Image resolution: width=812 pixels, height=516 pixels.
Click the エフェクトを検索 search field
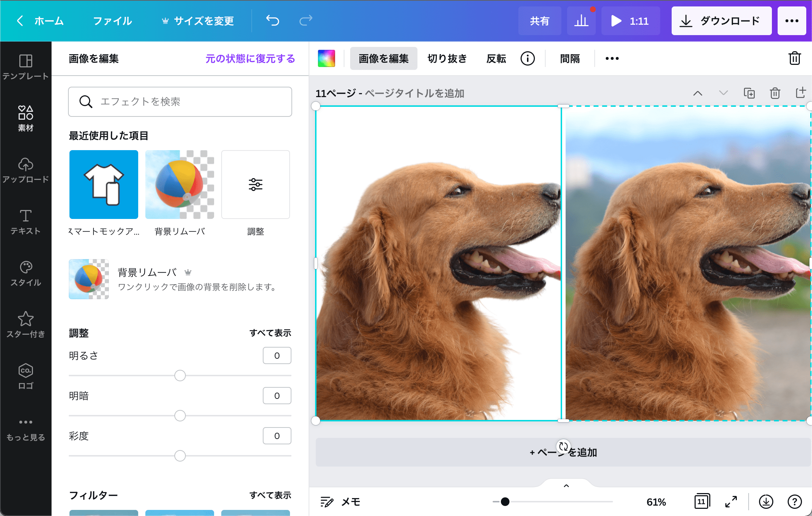pyautogui.click(x=180, y=102)
